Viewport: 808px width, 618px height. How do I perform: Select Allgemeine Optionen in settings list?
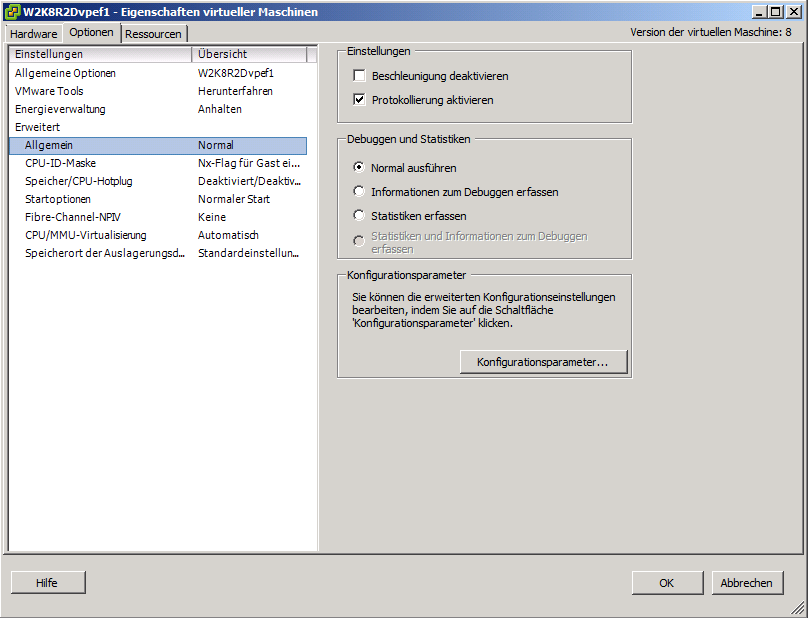(x=158, y=73)
